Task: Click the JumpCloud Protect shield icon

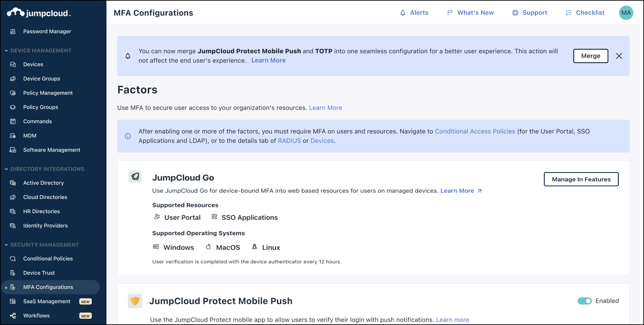Action: pyautogui.click(x=135, y=301)
